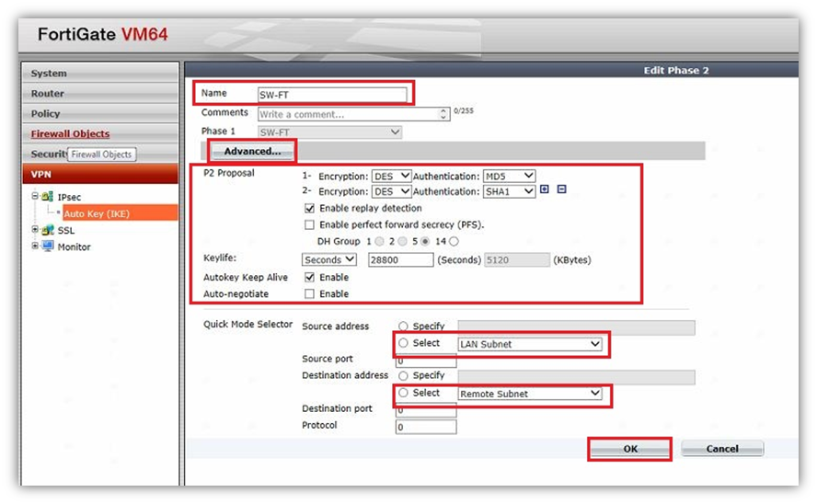
Task: Collapse the IPsec tree node
Action: click(35, 196)
